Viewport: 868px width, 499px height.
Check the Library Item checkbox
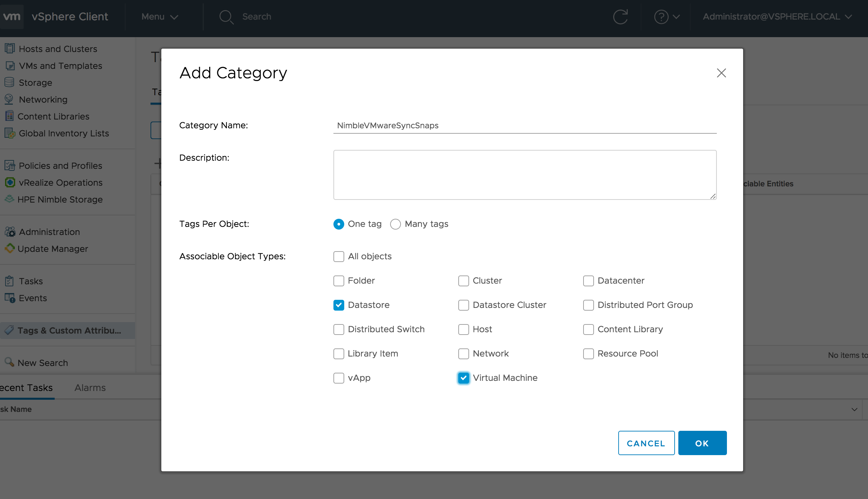pyautogui.click(x=338, y=354)
